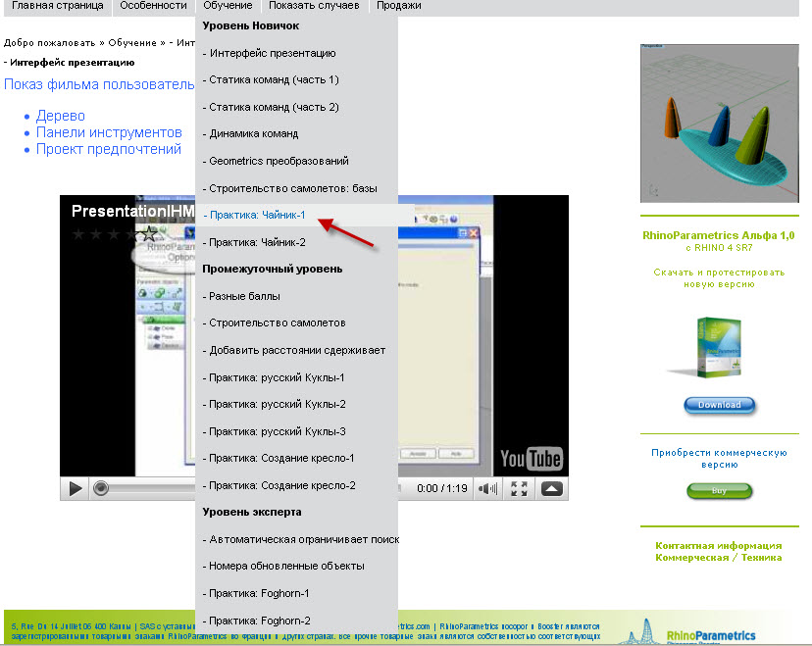This screenshot has width=812, height=646.
Task: Select Разные баллы entry
Action: tap(241, 297)
